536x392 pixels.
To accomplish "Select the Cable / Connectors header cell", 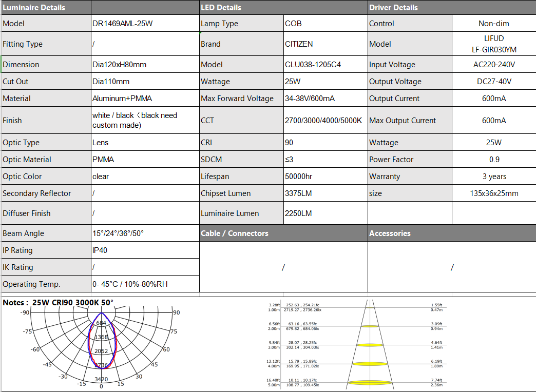I will click(x=283, y=233).
